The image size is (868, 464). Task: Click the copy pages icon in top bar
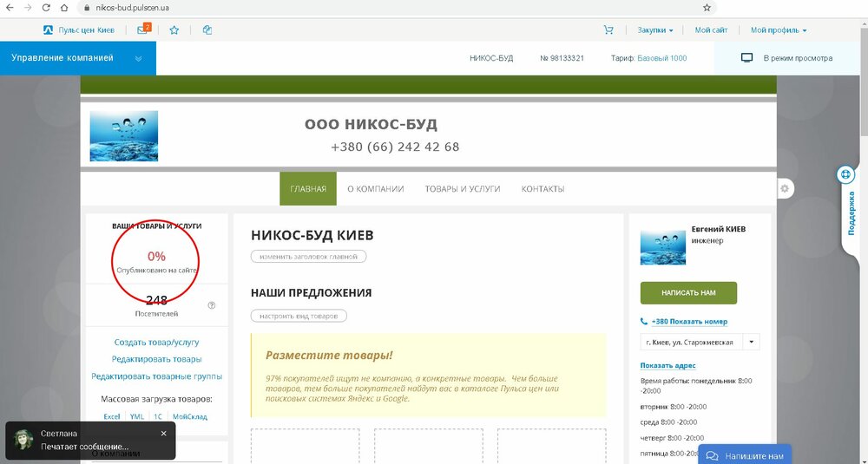tap(207, 29)
